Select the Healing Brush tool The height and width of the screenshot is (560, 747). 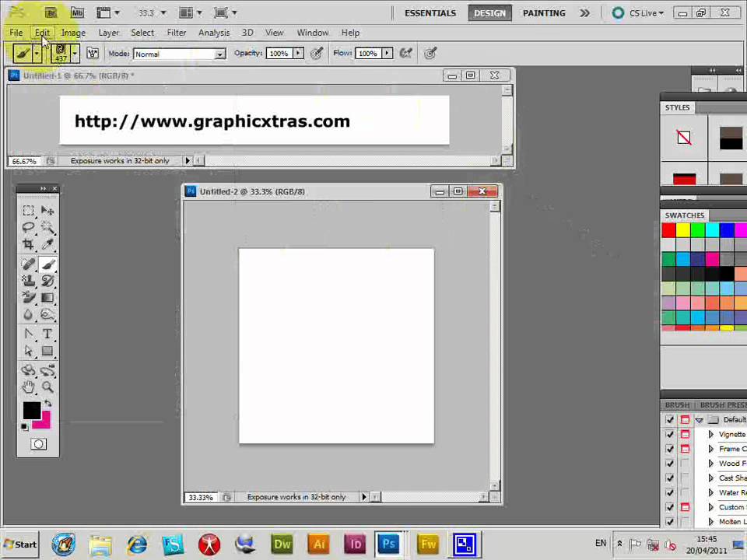[x=28, y=264]
